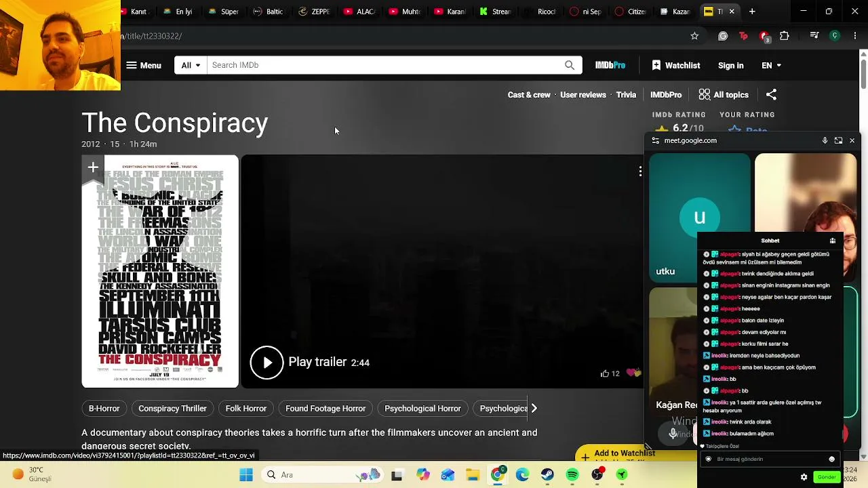Open the Extensions puzzle icon
Image resolution: width=868 pixels, height=488 pixels.
coord(785,36)
